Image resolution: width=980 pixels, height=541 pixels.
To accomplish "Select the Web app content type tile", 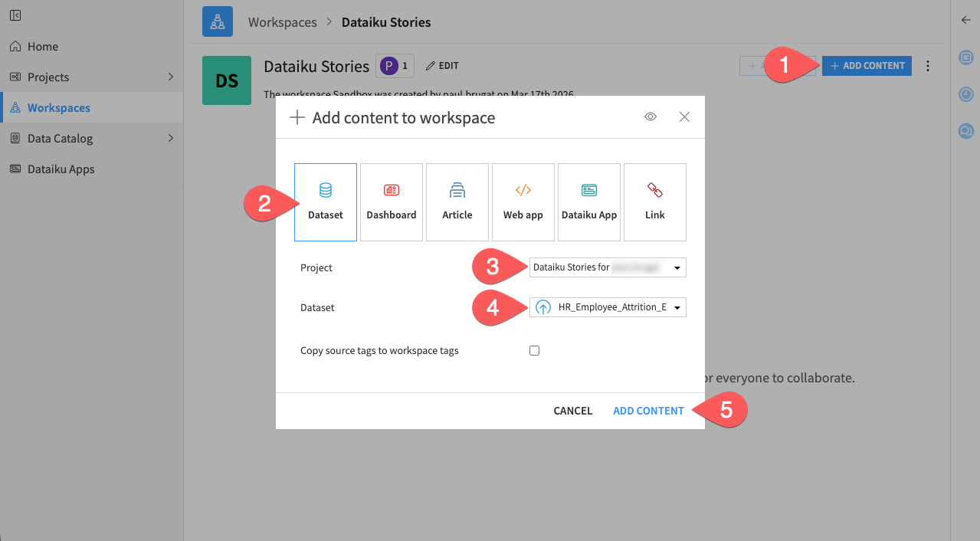I will pos(523,202).
